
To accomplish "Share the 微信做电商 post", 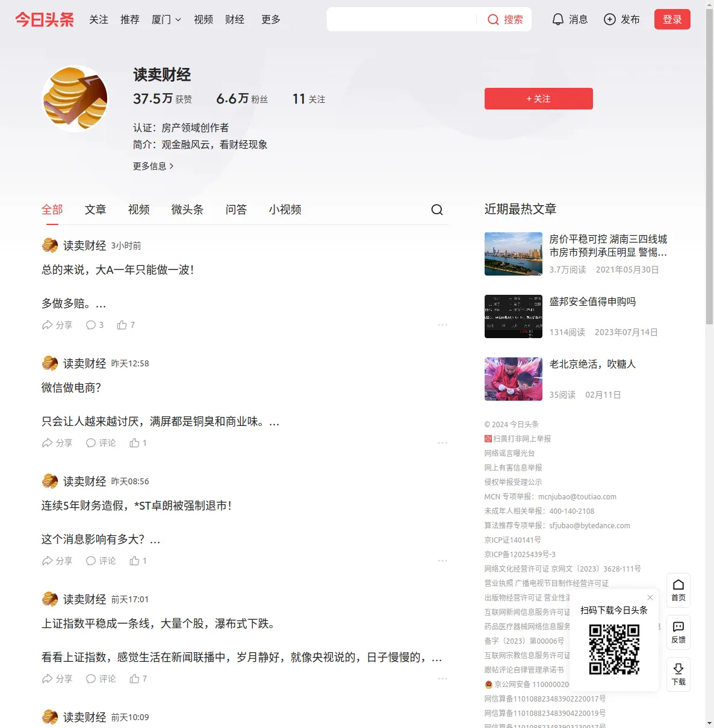I will (x=57, y=443).
